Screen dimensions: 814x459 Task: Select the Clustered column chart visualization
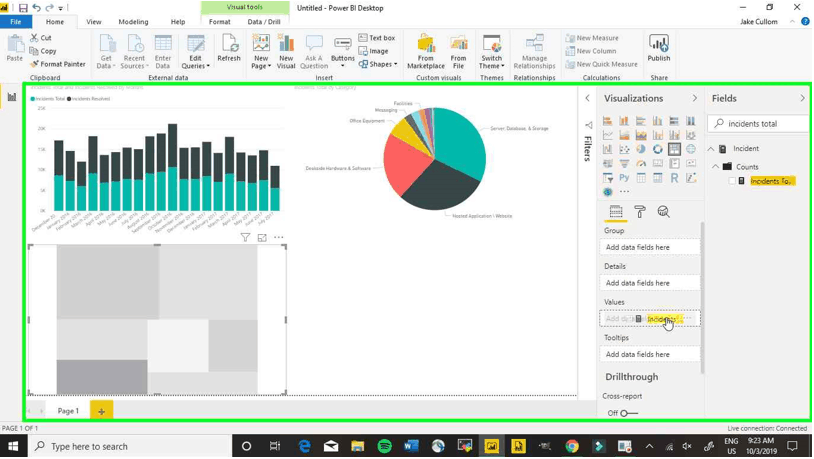coord(658,121)
